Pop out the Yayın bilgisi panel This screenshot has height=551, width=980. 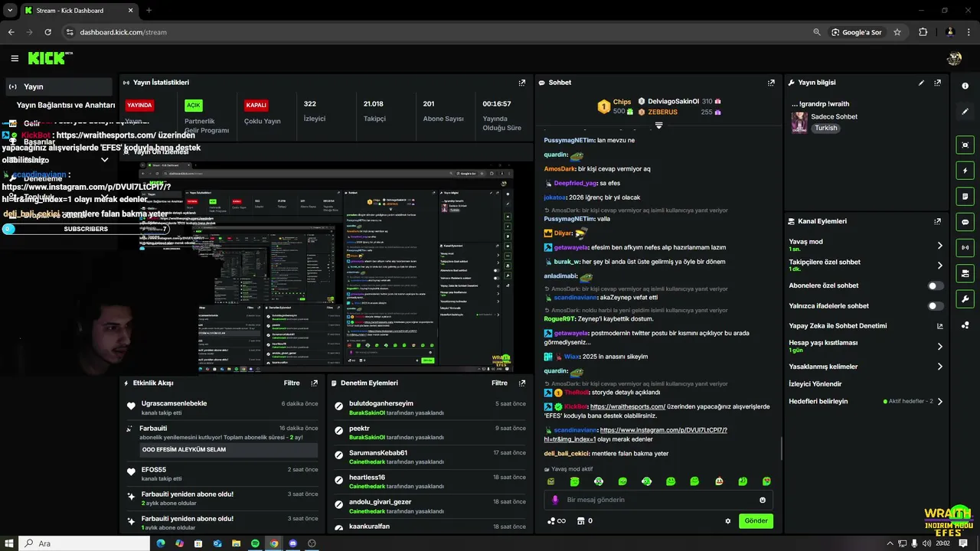click(937, 83)
